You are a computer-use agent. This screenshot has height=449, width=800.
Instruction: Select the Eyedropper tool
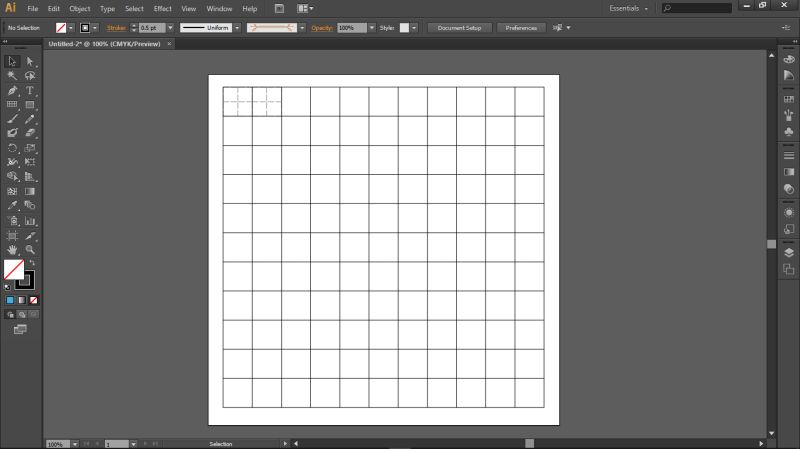[12, 206]
